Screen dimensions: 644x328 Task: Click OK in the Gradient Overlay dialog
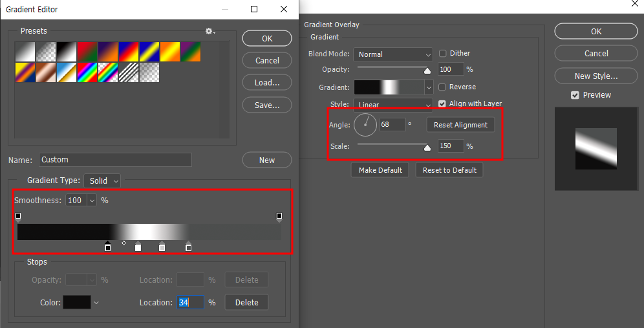(x=596, y=31)
